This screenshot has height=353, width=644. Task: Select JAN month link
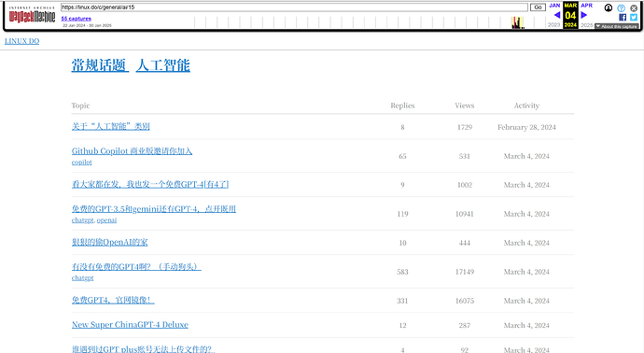[x=554, y=6]
